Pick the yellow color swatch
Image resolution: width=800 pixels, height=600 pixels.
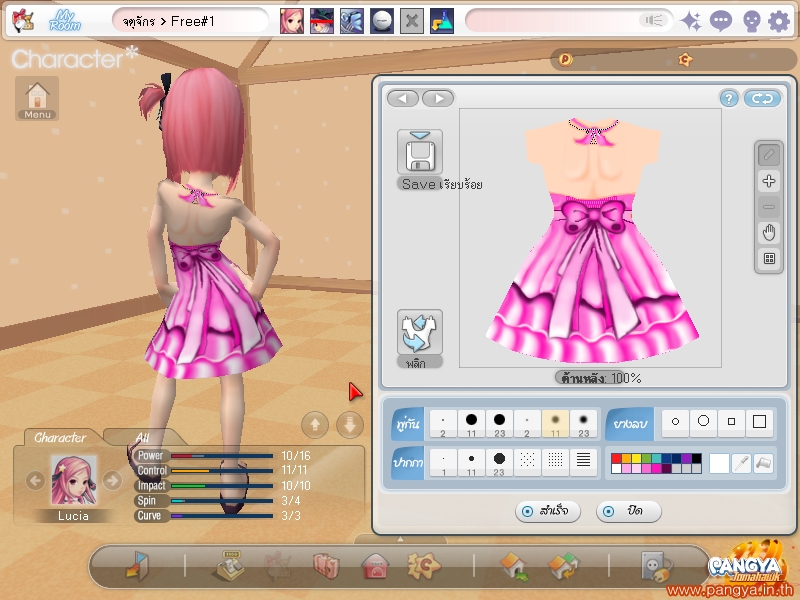coord(636,458)
